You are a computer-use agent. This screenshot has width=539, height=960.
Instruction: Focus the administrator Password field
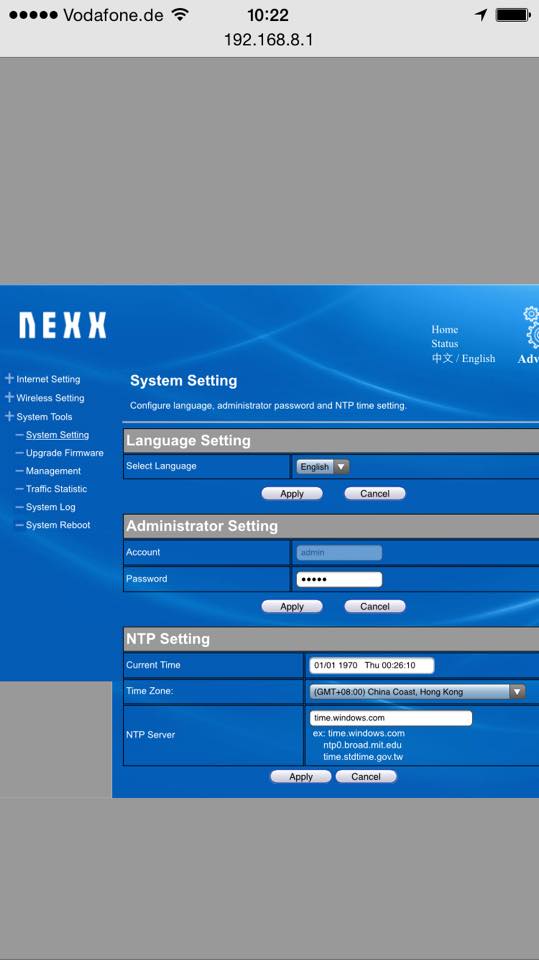[339, 579]
